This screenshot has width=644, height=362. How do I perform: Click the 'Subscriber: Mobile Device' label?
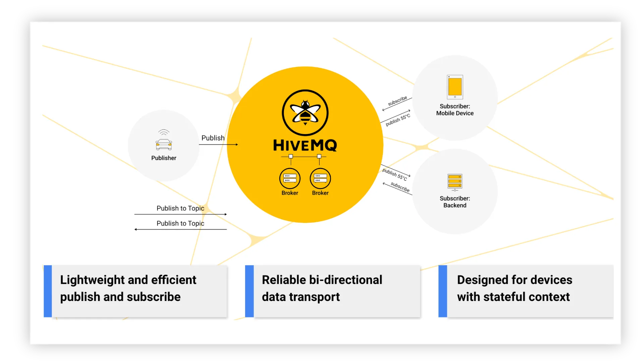click(455, 110)
